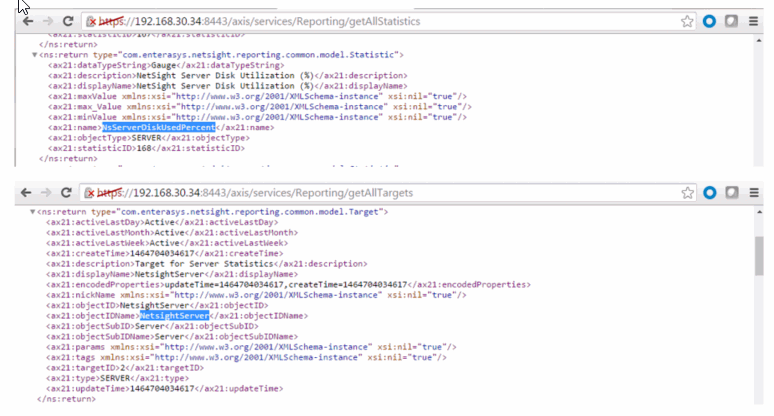Reload the getAllStatistics page
This screenshot has height=416, width=774.
pyautogui.click(x=68, y=21)
